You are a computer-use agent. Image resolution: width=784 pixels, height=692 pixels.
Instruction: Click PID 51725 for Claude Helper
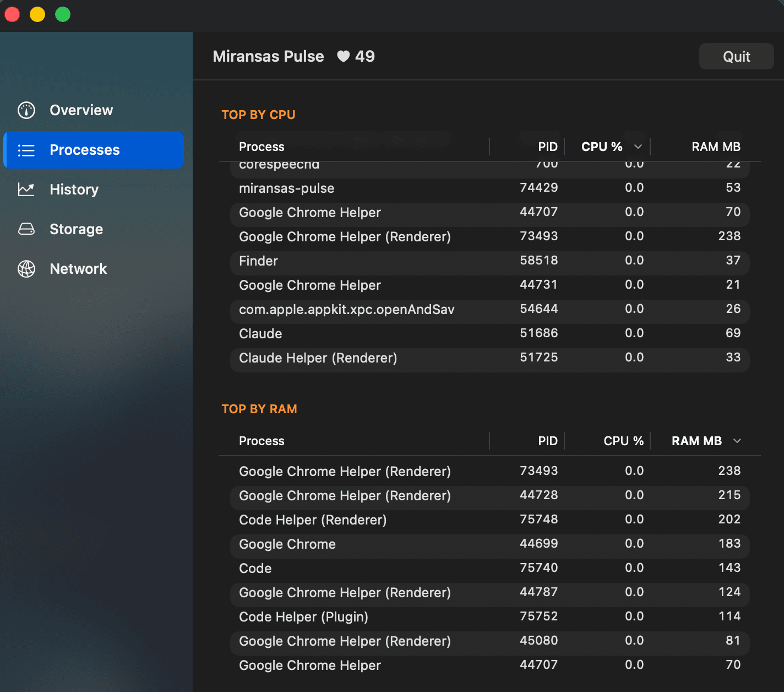(539, 358)
